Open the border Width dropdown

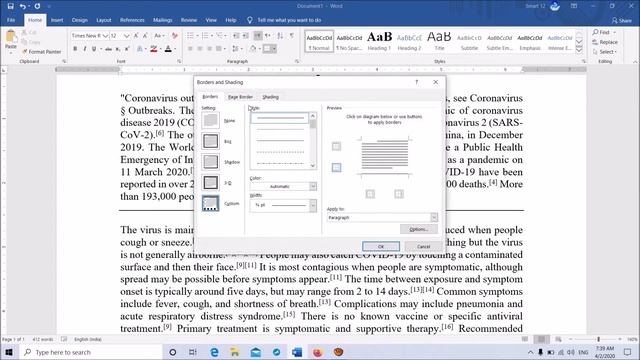coord(313,205)
